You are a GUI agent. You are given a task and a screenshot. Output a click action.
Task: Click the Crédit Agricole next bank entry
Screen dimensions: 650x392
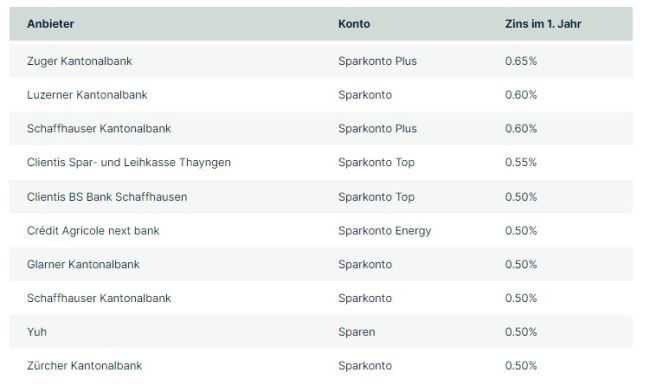pos(93,231)
